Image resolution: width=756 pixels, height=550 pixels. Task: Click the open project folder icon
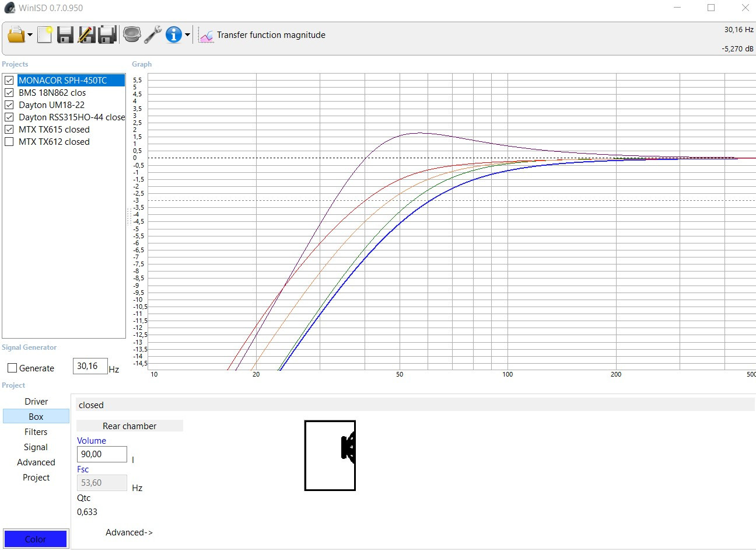coord(16,35)
